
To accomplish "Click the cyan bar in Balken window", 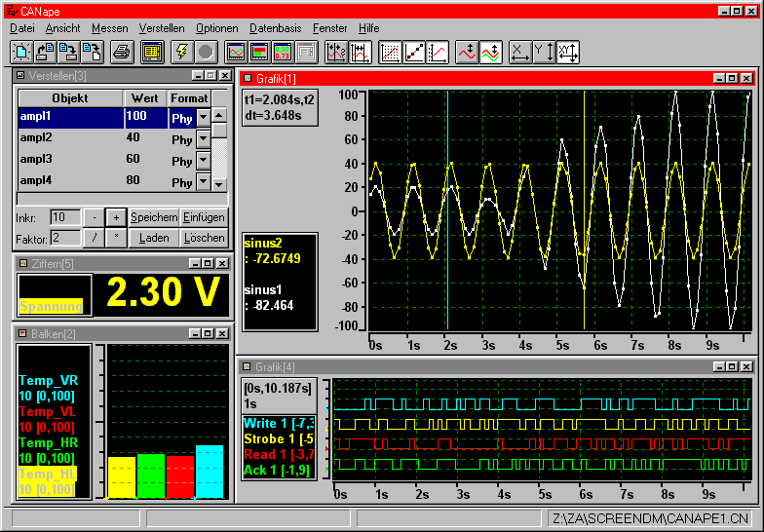I will coord(210,472).
